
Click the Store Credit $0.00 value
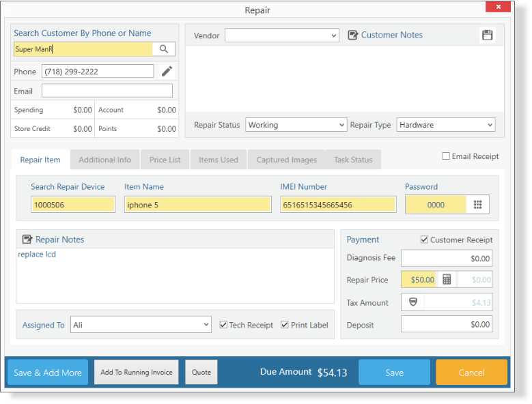click(x=83, y=129)
